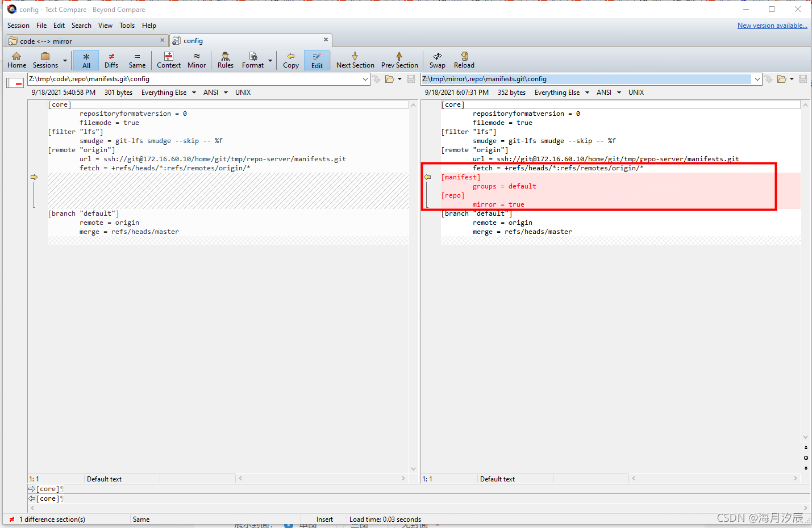Screen dimensions: 812x528
Task: Toggle Minor differences display
Action: coord(196,60)
